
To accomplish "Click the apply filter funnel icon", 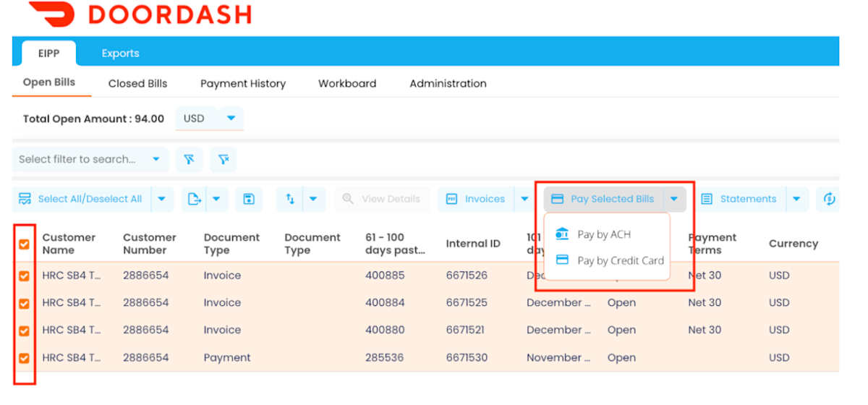I will click(189, 159).
